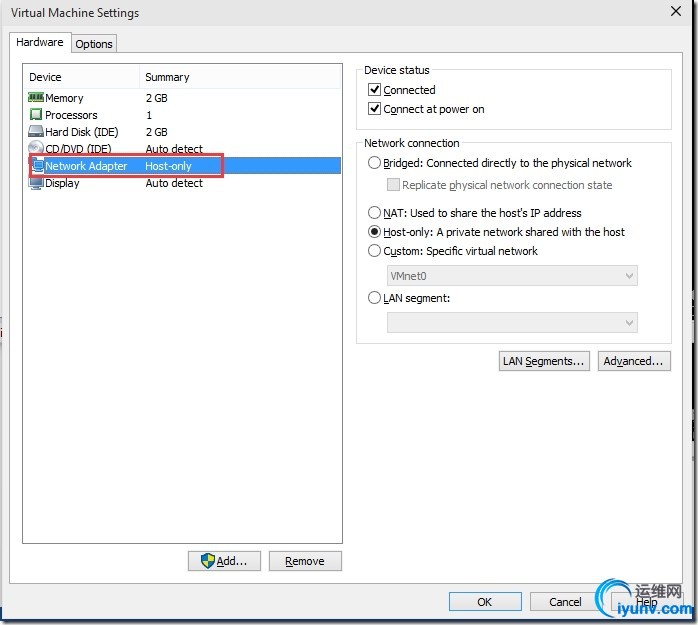Viewport: 698px width, 625px height.
Task: Open Advanced network settings
Action: click(634, 361)
